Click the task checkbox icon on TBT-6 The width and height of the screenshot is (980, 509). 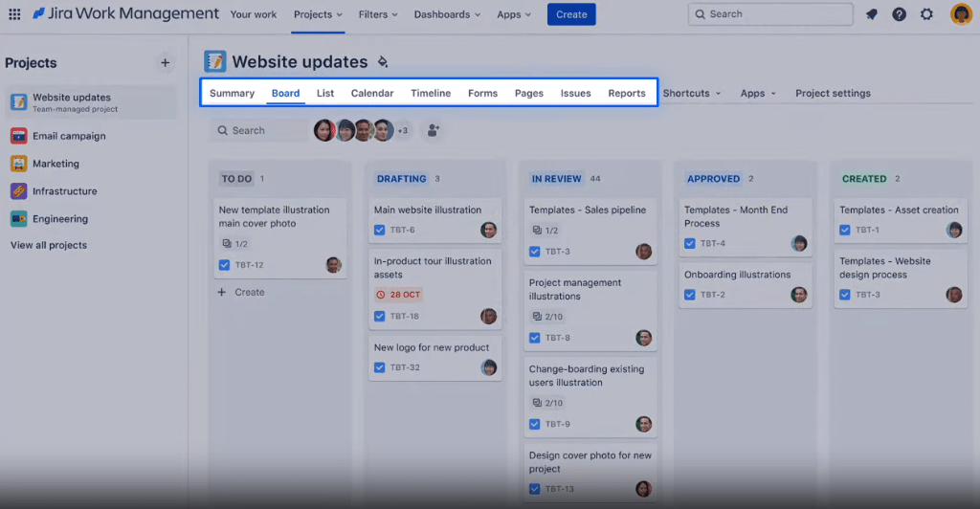pos(379,230)
